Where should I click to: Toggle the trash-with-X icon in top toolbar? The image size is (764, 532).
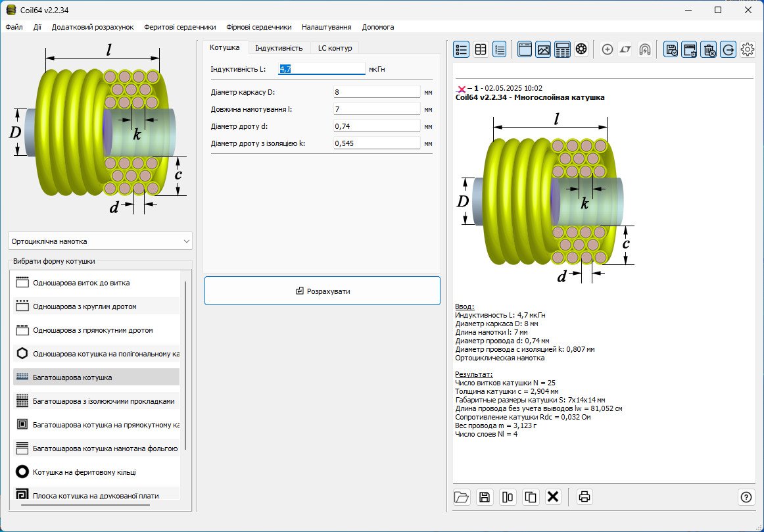[708, 49]
